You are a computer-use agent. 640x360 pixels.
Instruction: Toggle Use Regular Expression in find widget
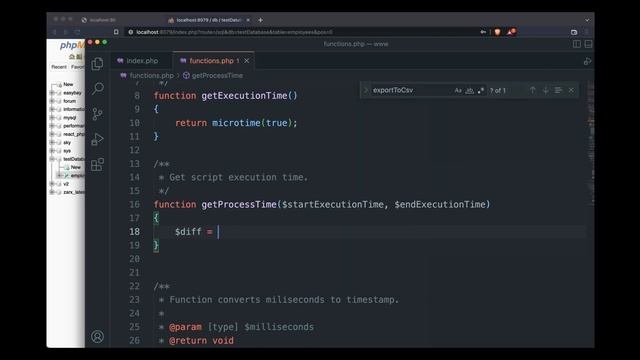481,90
